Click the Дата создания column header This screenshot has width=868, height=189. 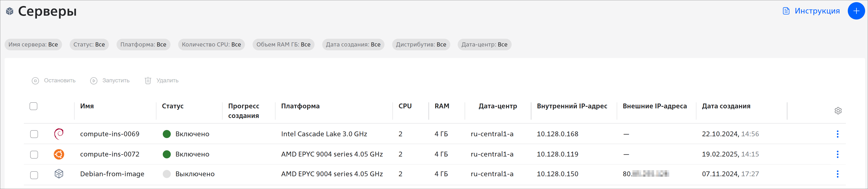[x=726, y=106]
